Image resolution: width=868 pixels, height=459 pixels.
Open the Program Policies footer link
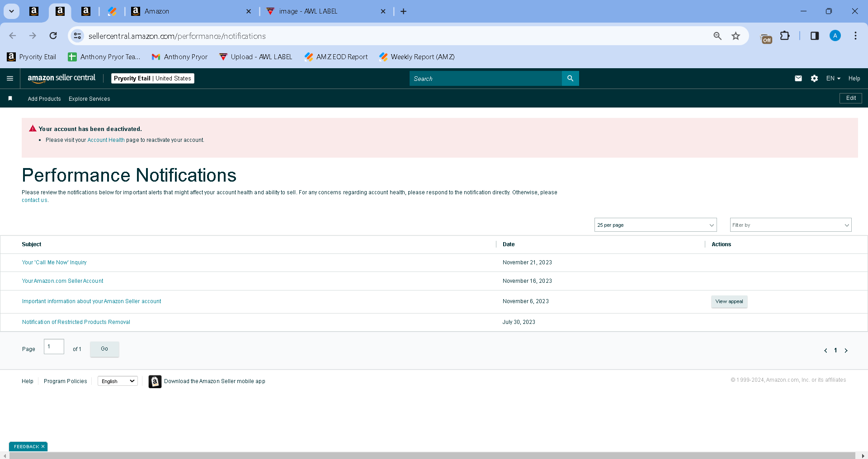(66, 381)
